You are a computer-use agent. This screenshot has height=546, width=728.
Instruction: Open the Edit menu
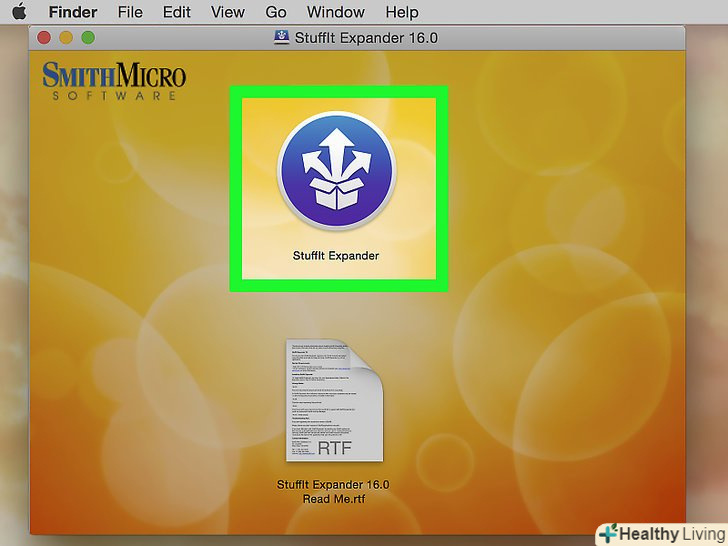tap(176, 12)
